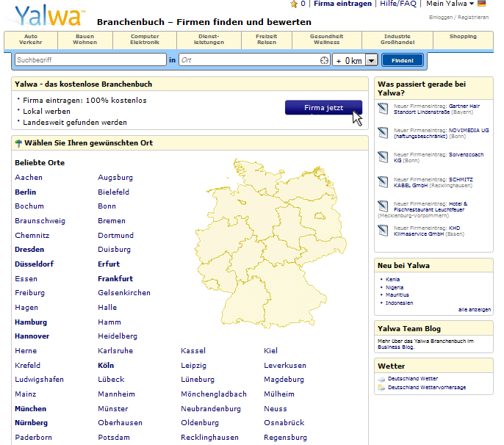Click the German flag icon

481,4
